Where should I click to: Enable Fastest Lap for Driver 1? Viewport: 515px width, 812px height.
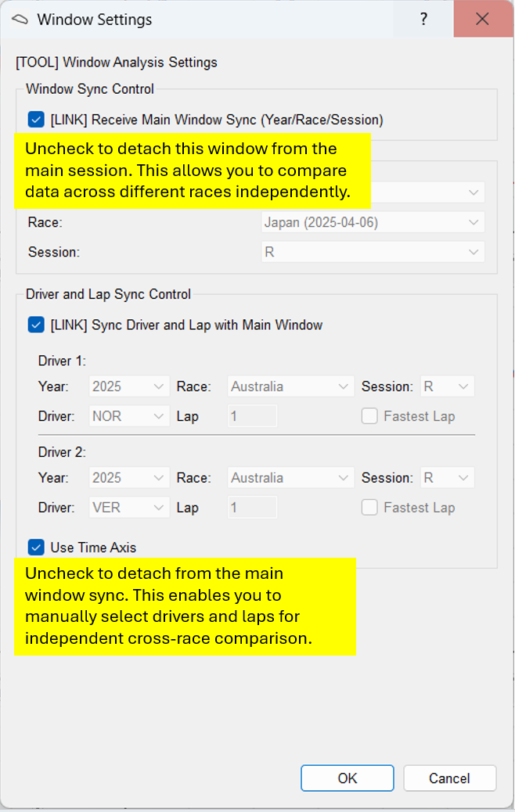[369, 416]
